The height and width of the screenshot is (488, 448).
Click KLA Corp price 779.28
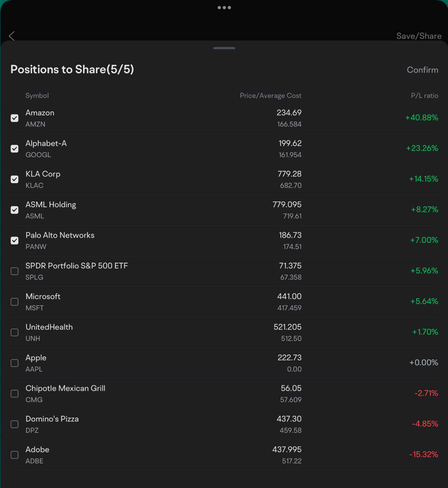click(290, 174)
